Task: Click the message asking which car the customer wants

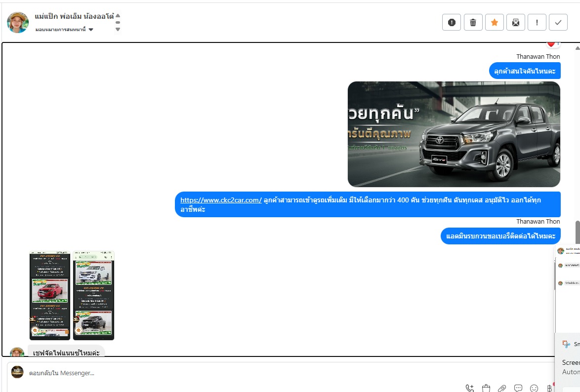Action: pos(525,71)
